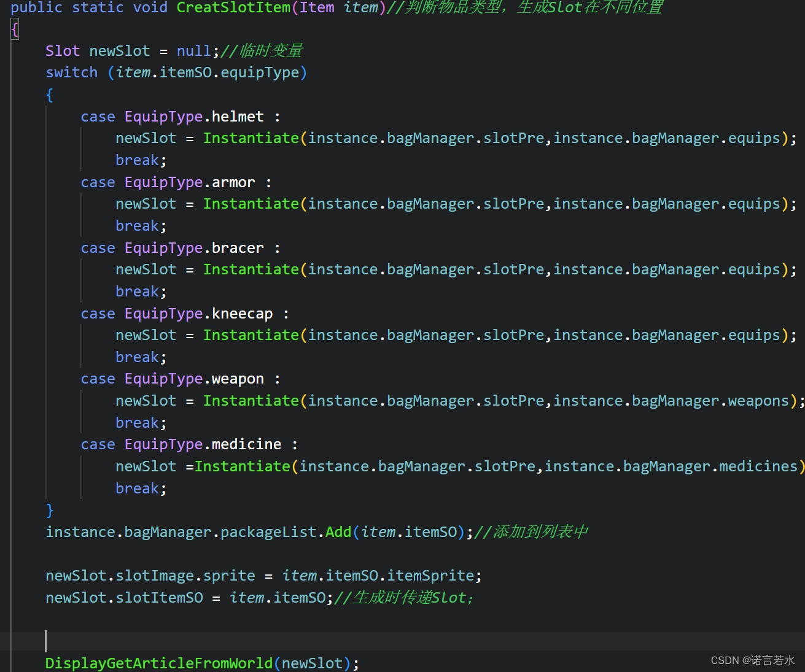805x672 pixels.
Task: Click 'packageList' in the Add statement
Action: [268, 532]
